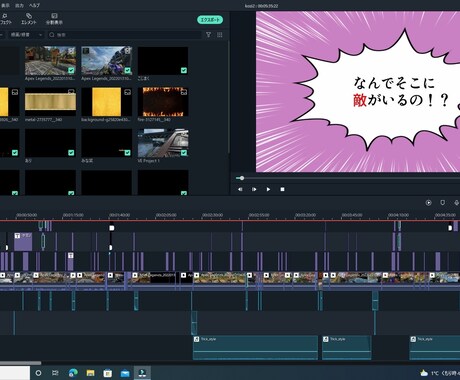
Task: Select the first Apex Legends street thumbnail
Action: [50, 61]
